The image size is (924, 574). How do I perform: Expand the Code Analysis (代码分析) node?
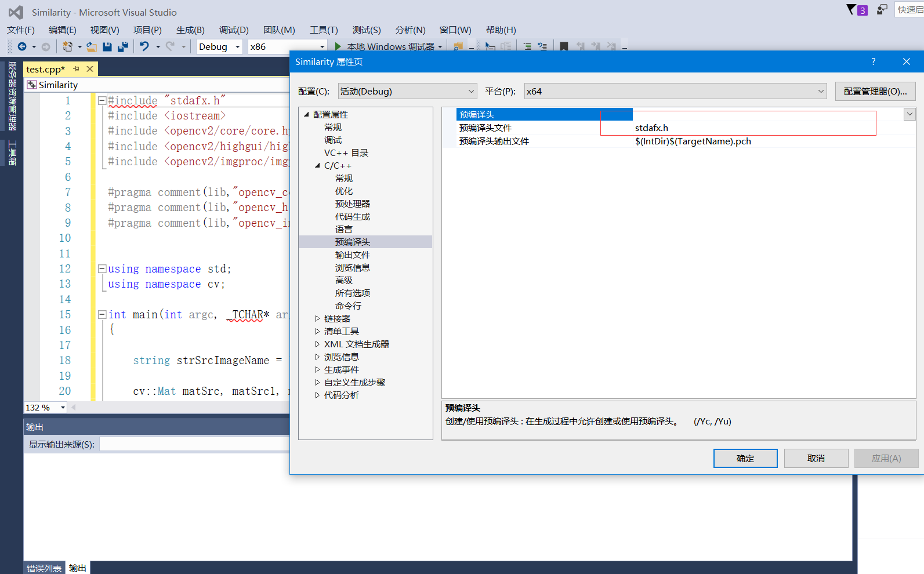click(x=317, y=395)
